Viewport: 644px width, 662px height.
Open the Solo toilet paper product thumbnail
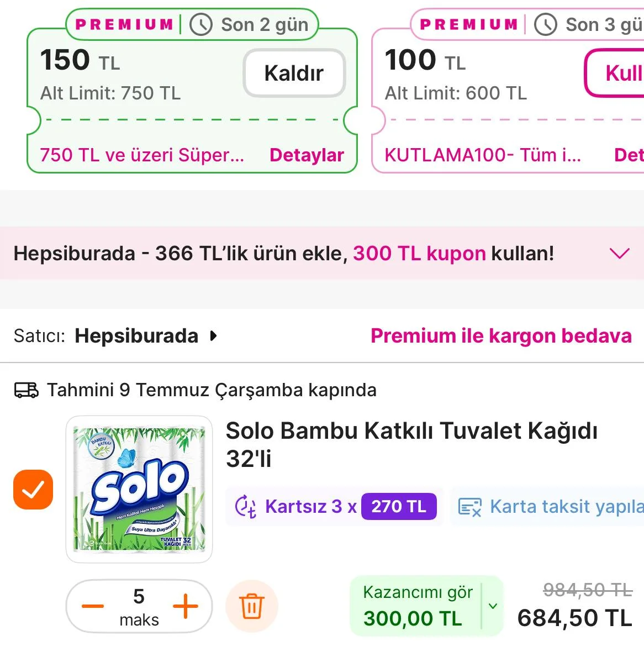pyautogui.click(x=139, y=490)
